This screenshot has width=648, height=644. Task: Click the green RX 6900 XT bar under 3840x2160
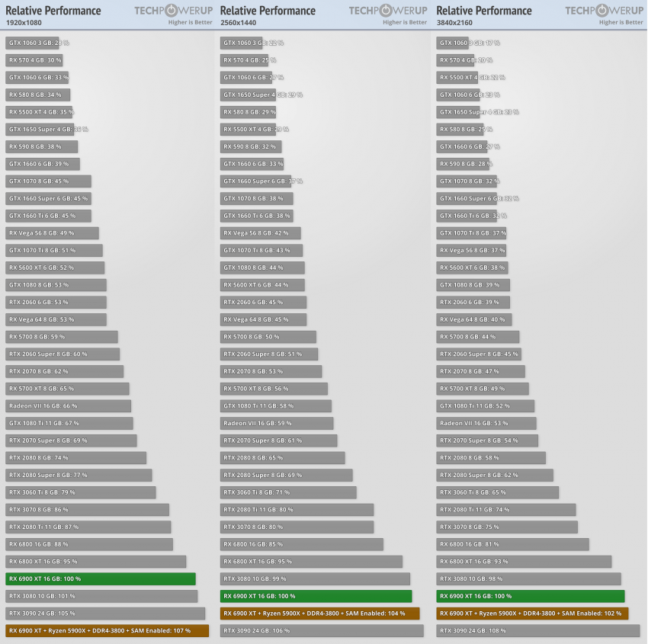[531, 597]
